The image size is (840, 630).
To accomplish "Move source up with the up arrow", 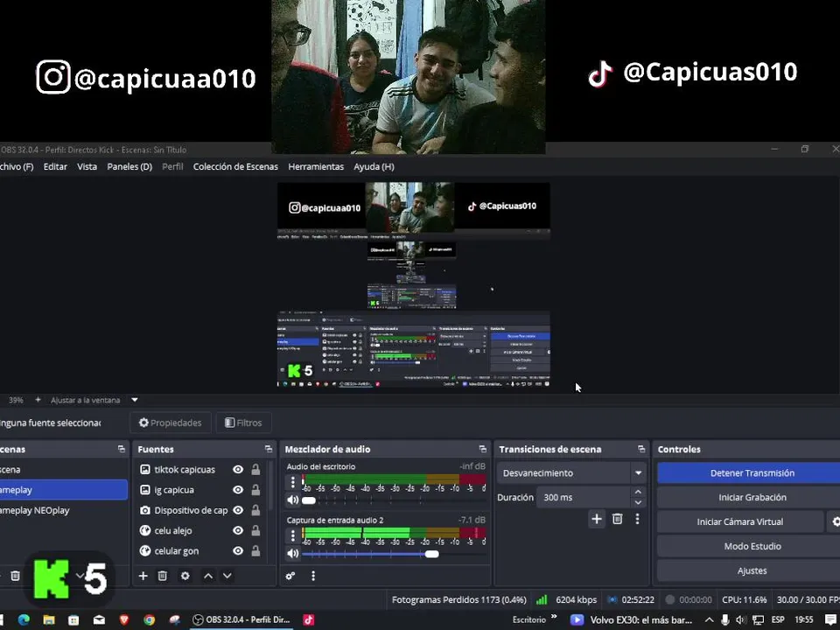I will 208,576.
